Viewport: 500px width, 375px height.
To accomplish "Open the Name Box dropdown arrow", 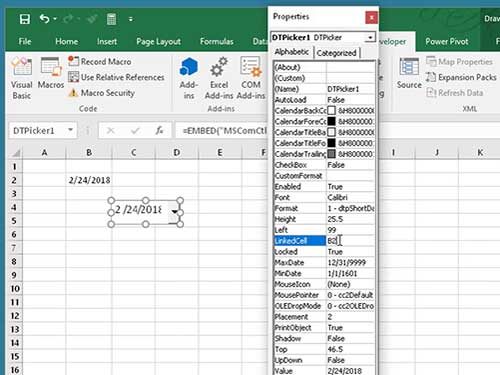I will click(x=70, y=130).
